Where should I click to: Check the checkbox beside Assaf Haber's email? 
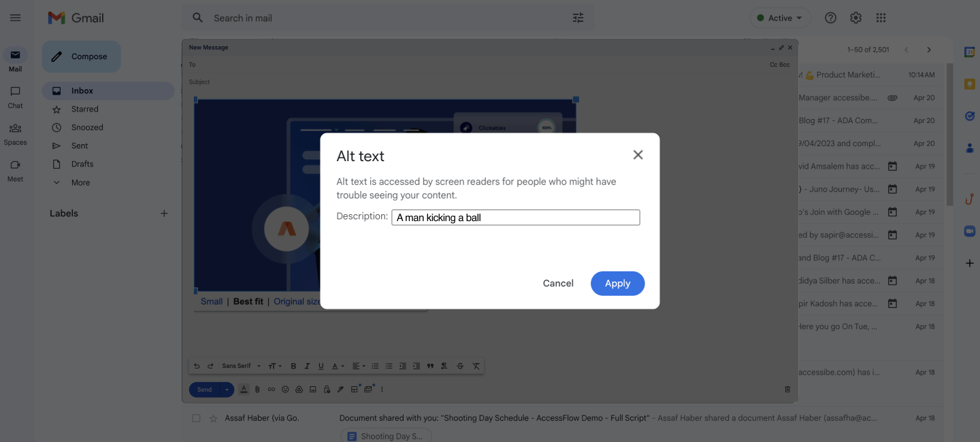tap(196, 418)
